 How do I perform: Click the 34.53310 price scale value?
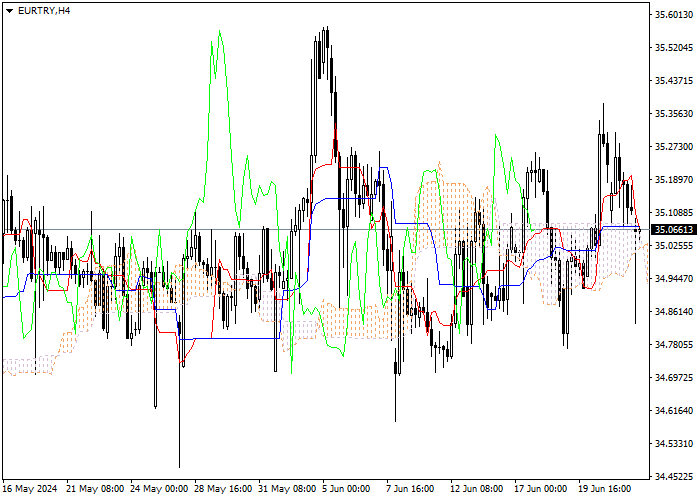coord(674,444)
